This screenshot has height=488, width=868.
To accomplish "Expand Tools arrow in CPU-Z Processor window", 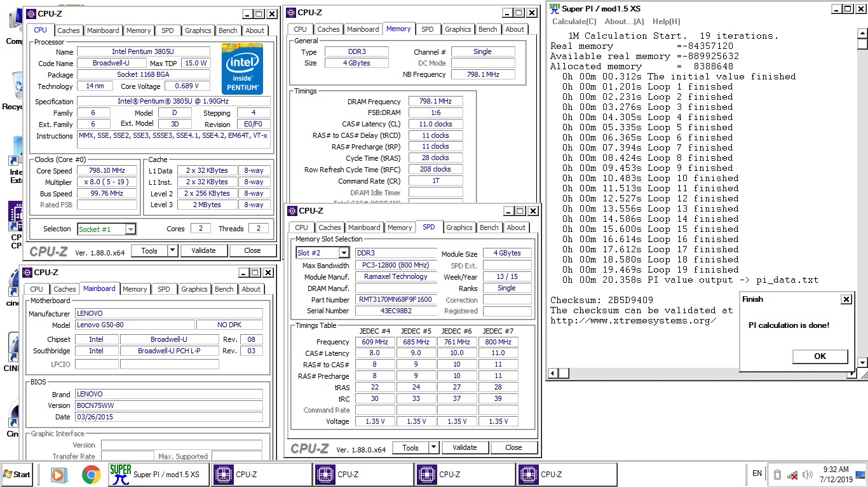I will pos(172,250).
